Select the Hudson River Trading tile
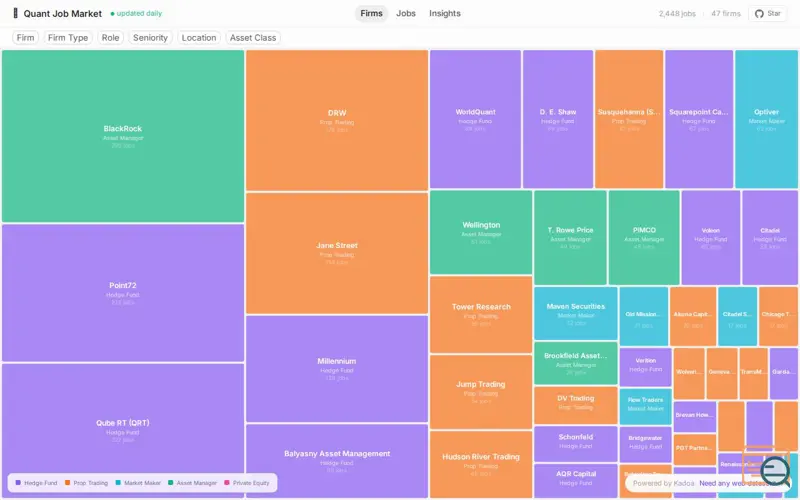This screenshot has width=800, height=500. (x=481, y=464)
